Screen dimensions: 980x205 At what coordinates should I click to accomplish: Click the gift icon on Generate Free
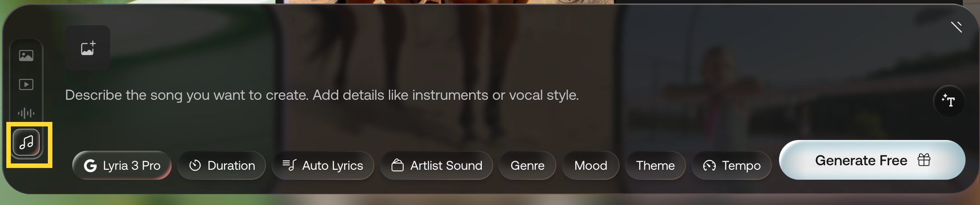924,160
